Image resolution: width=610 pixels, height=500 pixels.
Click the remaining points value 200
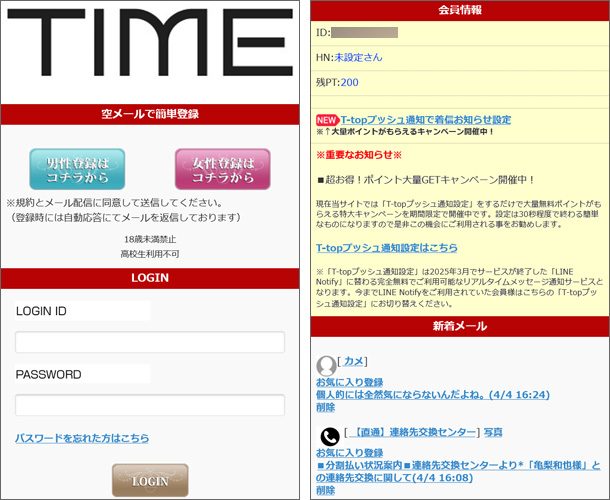(x=349, y=82)
